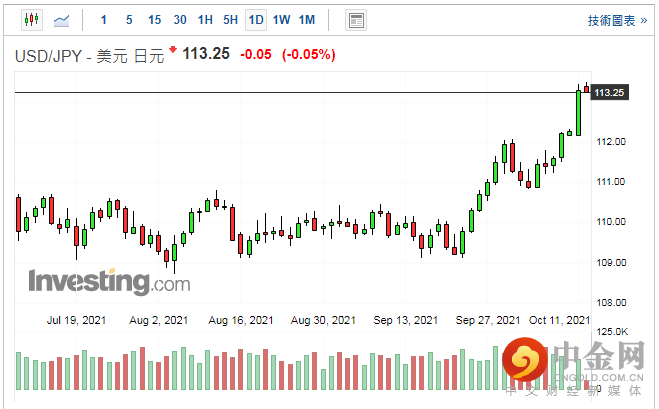Click the (-0.05%) percent change
This screenshot has height=409, width=659.
click(308, 54)
